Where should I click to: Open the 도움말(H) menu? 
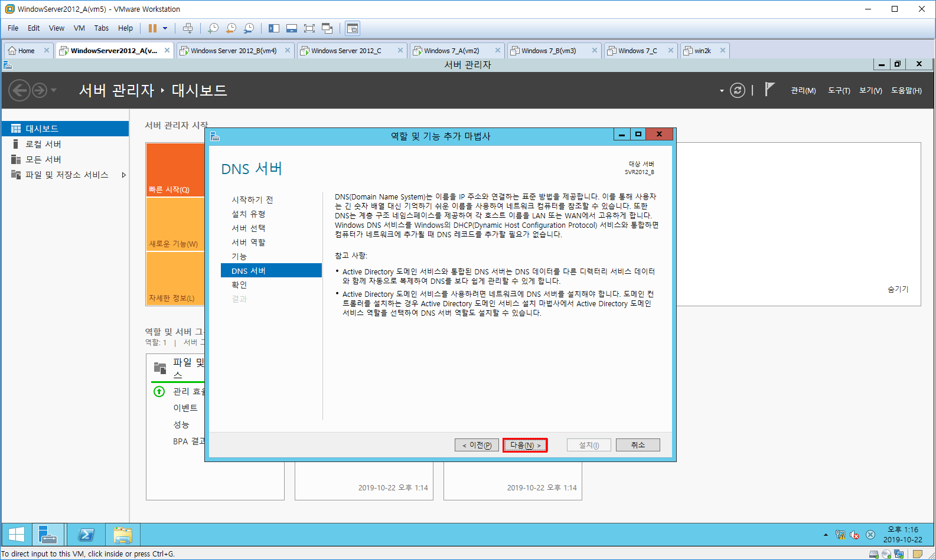point(906,90)
